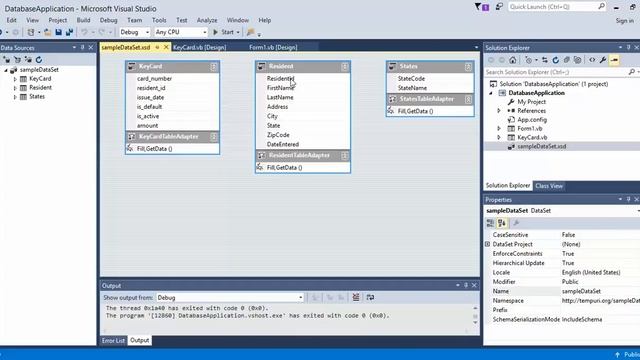
Task: Refresh the Data Sources panel
Action: tap(39, 60)
